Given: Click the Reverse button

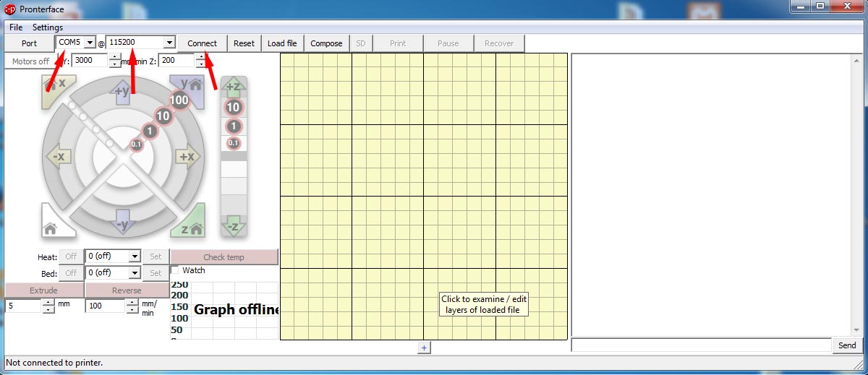Looking at the screenshot, I should [x=127, y=290].
